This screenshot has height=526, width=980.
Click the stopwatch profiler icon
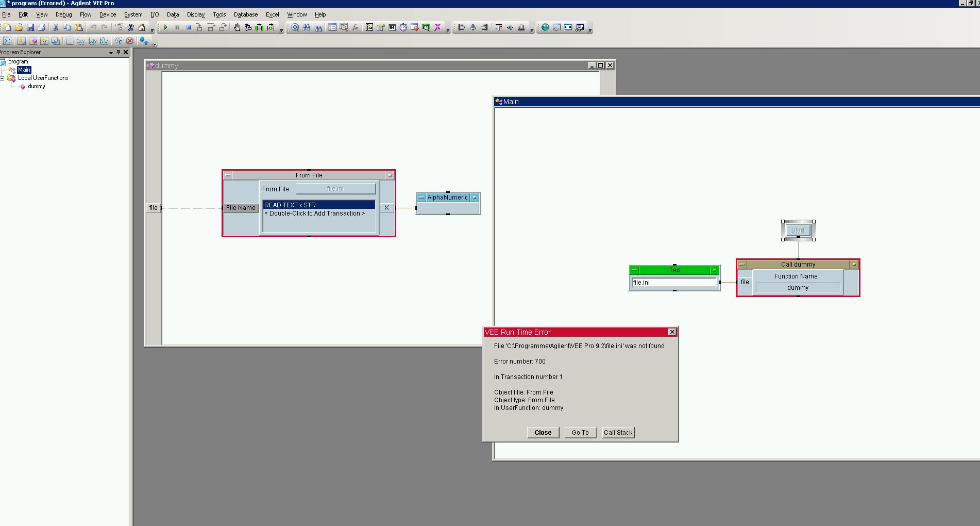(x=403, y=27)
